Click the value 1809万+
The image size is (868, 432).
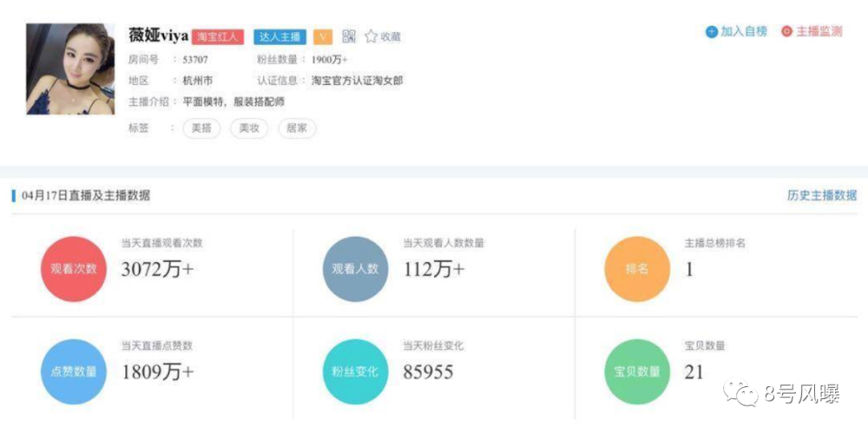(158, 372)
